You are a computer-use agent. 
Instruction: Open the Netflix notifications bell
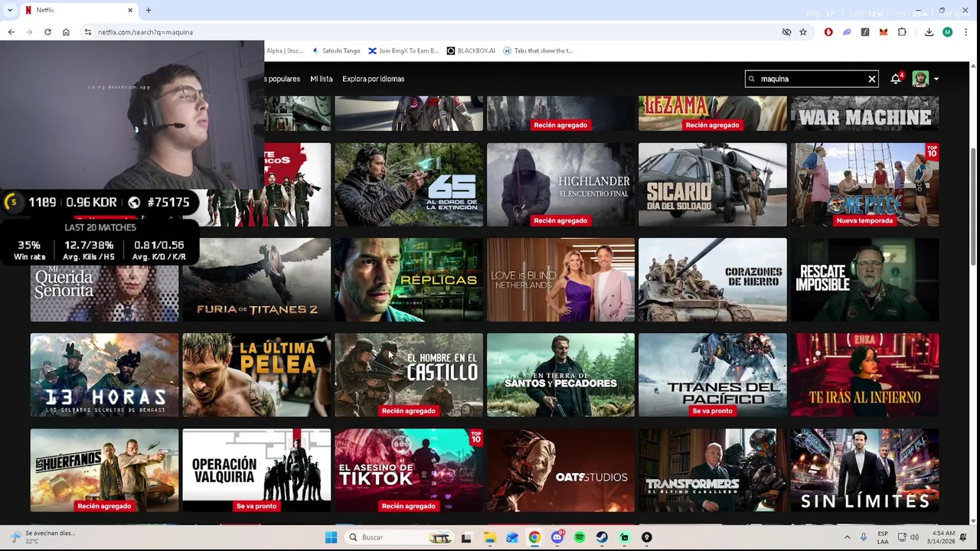click(x=896, y=79)
